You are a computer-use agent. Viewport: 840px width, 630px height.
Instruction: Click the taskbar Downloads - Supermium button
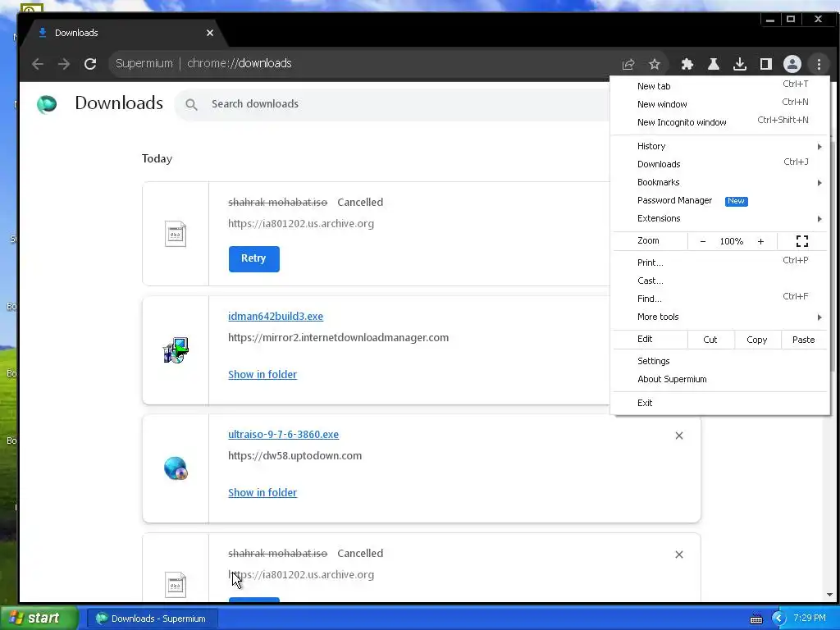(152, 619)
